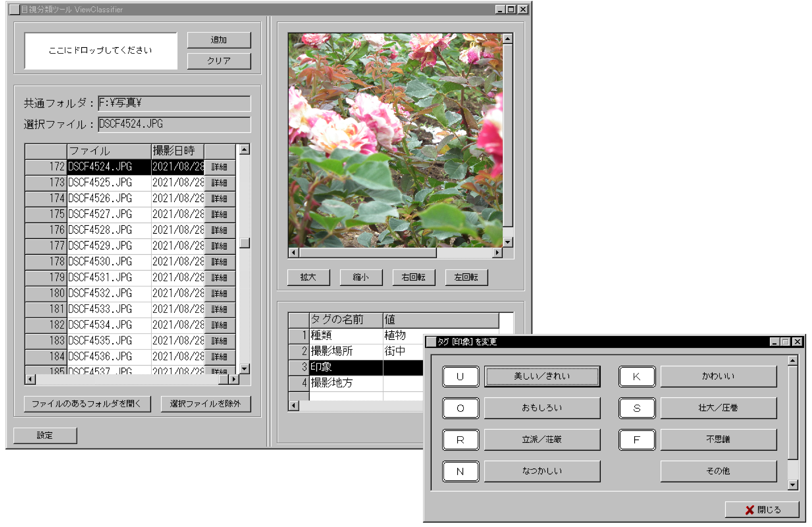Click 閉じる close button in dialog

[762, 510]
